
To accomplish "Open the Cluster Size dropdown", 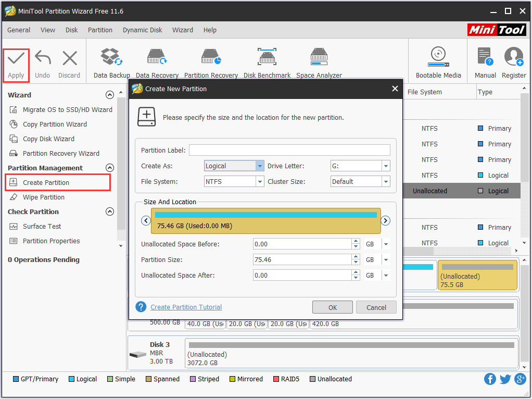I will tap(386, 182).
